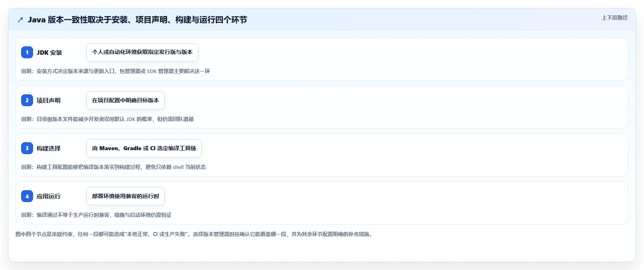Click the note starting 说明：构建工具配置
This screenshot has width=644, height=270.
click(114, 167)
